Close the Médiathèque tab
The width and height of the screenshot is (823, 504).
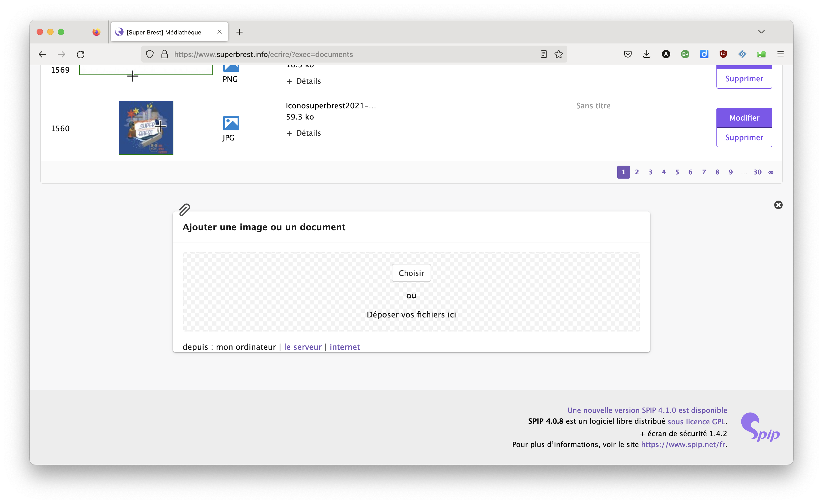(220, 32)
